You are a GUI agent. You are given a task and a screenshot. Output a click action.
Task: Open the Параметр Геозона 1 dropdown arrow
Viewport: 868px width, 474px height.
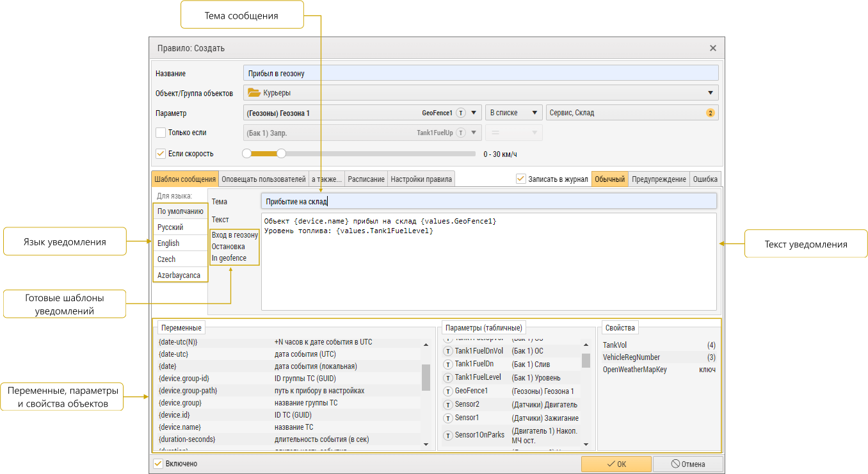pyautogui.click(x=474, y=113)
